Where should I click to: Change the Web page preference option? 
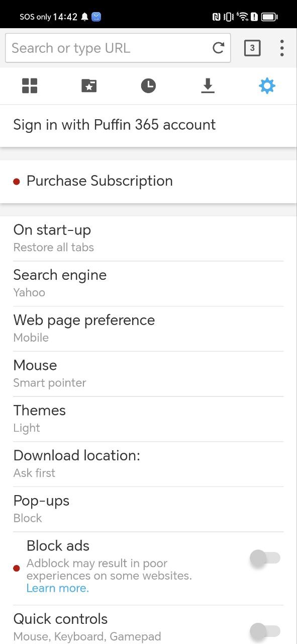[x=148, y=329]
